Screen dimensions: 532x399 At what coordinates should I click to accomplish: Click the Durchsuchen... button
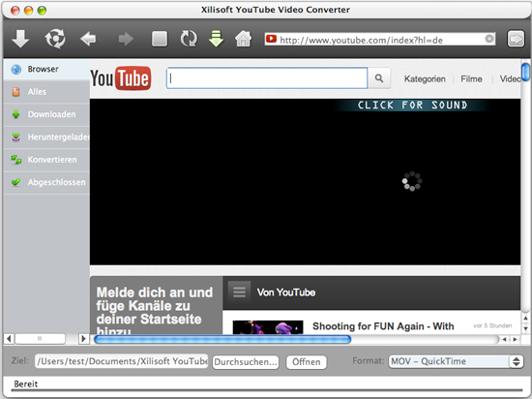point(246,362)
